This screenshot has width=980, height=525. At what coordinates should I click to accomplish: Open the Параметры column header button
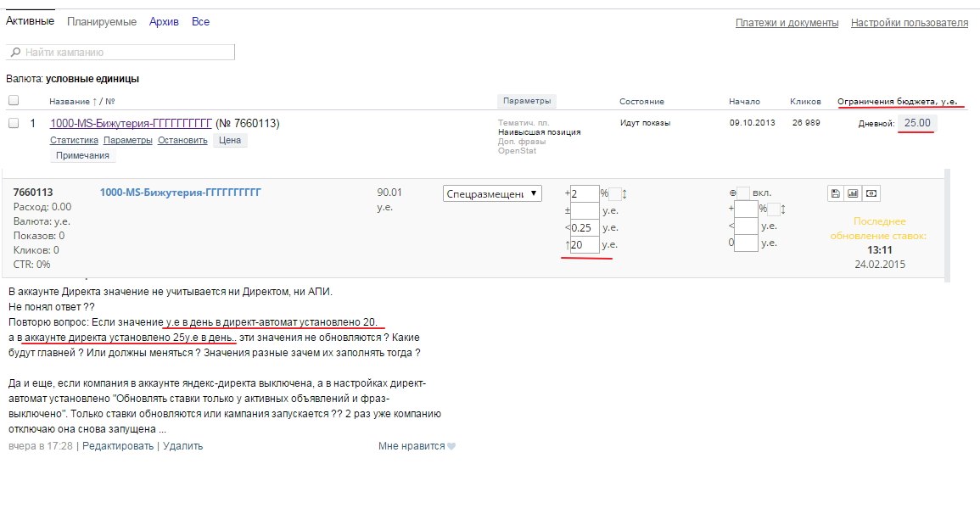tap(526, 101)
